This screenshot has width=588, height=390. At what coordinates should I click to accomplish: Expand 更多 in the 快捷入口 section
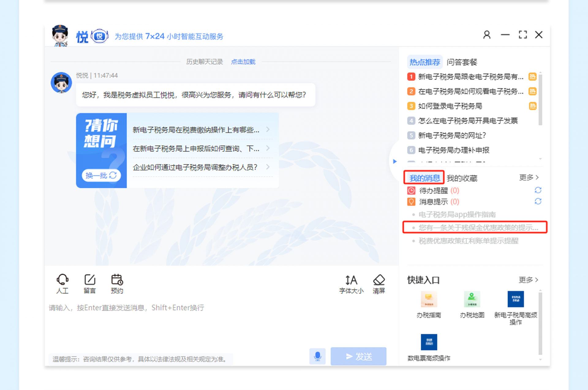point(528,280)
